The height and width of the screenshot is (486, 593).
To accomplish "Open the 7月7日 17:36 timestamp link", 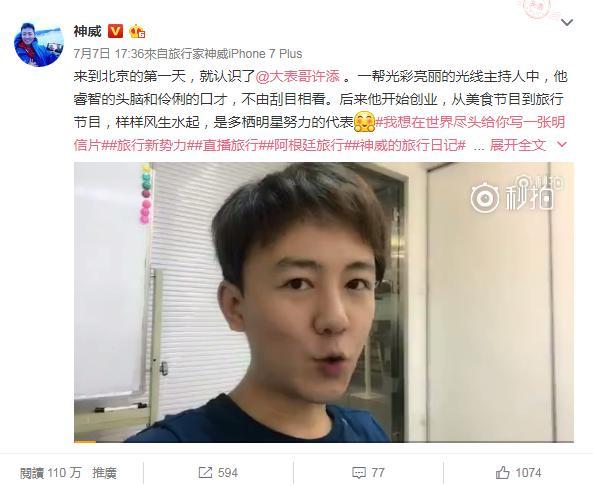I will point(109,54).
